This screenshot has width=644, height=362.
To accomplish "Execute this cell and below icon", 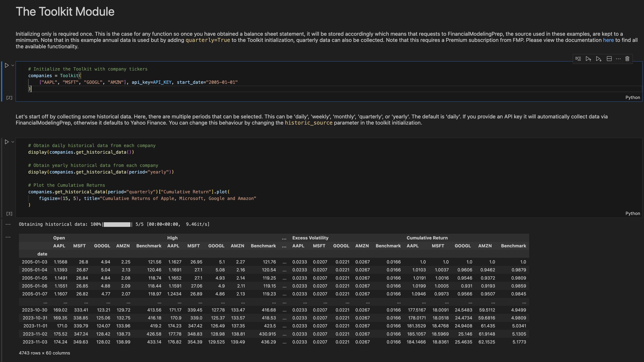I will (x=599, y=59).
